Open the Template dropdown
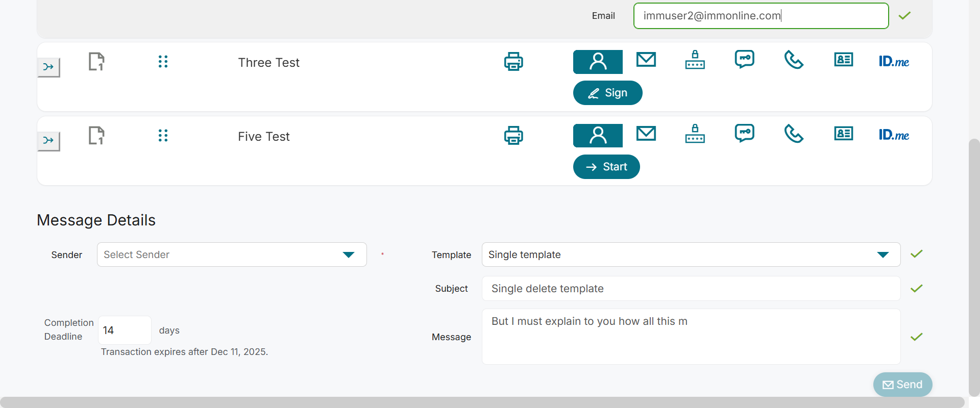980x408 pixels. pyautogui.click(x=691, y=254)
